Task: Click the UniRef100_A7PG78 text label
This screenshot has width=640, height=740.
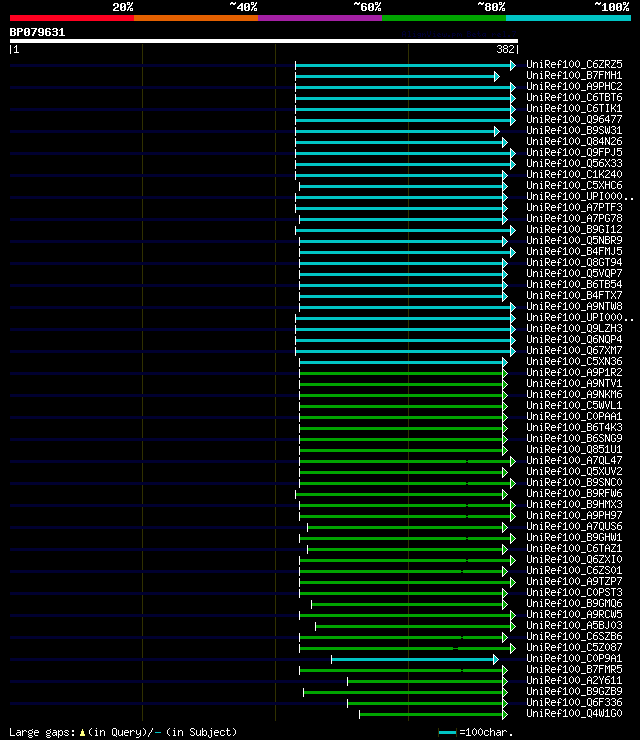Action: point(574,219)
